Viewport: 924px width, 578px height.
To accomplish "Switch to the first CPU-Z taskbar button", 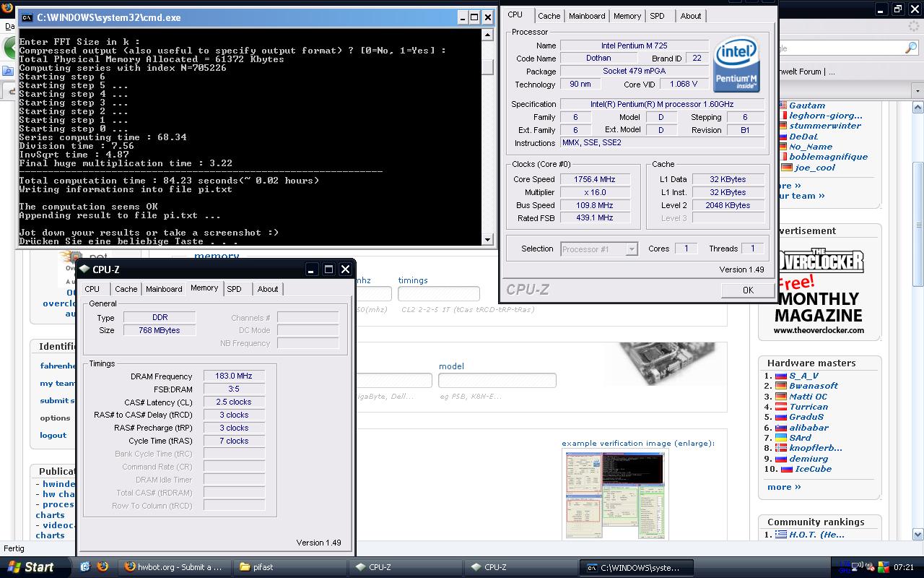I will pos(406,567).
